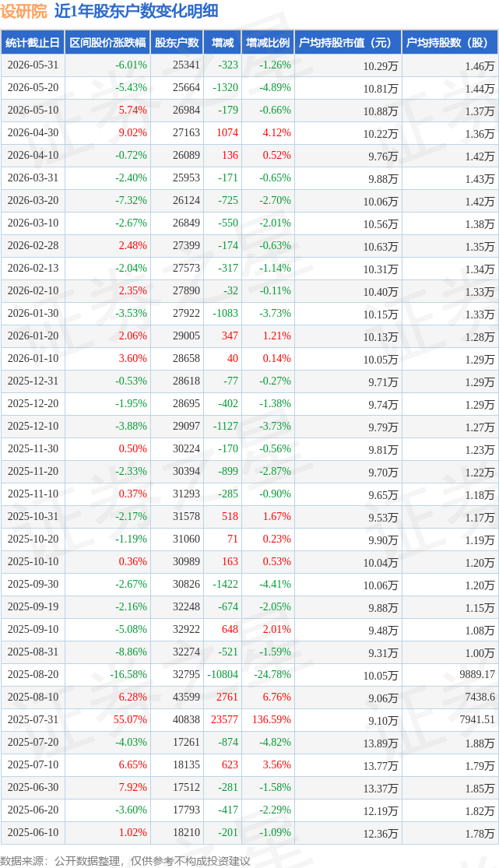Select the 2026-05-31 date row

click(249, 65)
